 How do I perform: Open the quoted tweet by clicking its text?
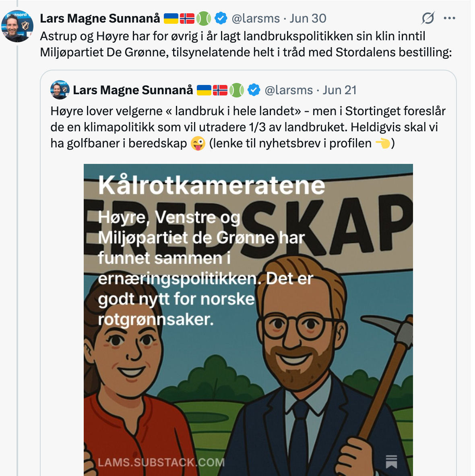(x=248, y=127)
